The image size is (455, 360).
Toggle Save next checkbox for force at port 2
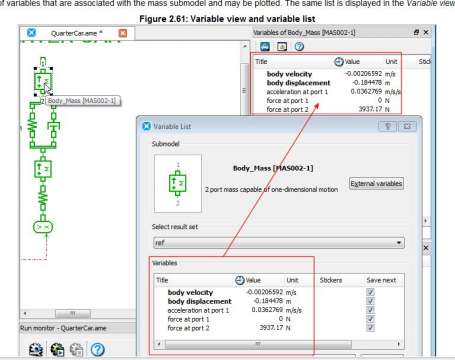(x=370, y=328)
